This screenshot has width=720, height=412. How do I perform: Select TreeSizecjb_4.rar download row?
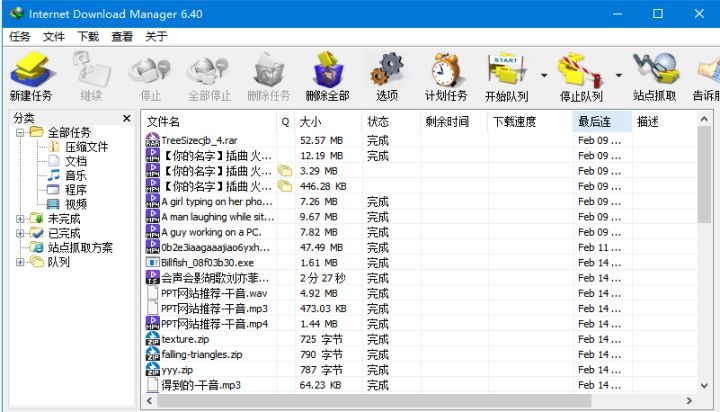tap(419, 140)
